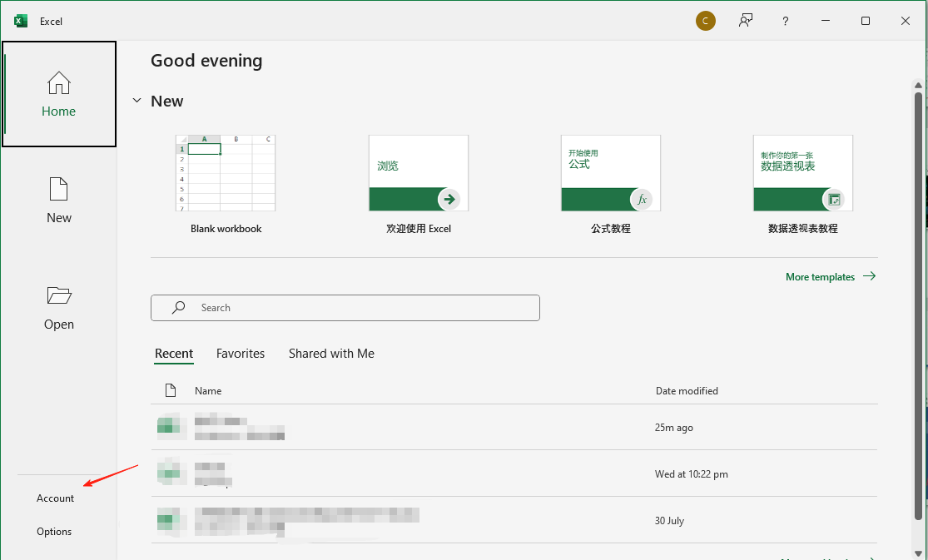
Task: Click the feedback icon in title bar
Action: pos(746,21)
